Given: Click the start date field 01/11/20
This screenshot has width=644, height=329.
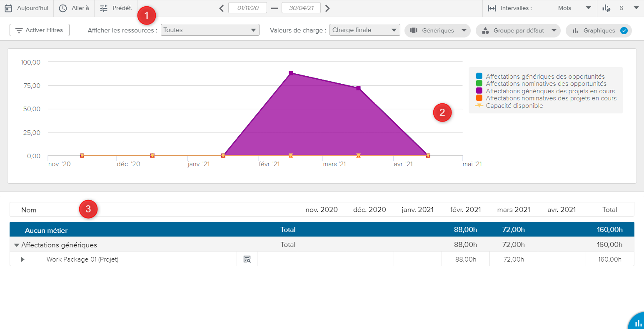Looking at the screenshot, I should pyautogui.click(x=247, y=8).
